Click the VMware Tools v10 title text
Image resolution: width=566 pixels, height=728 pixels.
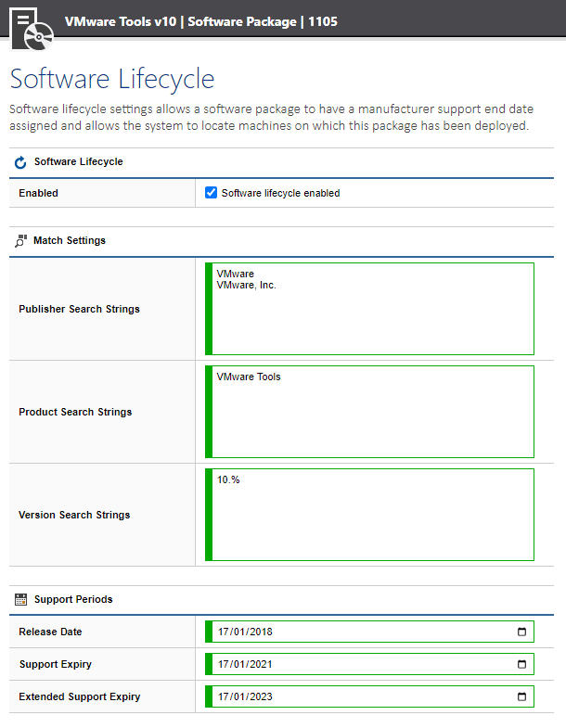(121, 21)
